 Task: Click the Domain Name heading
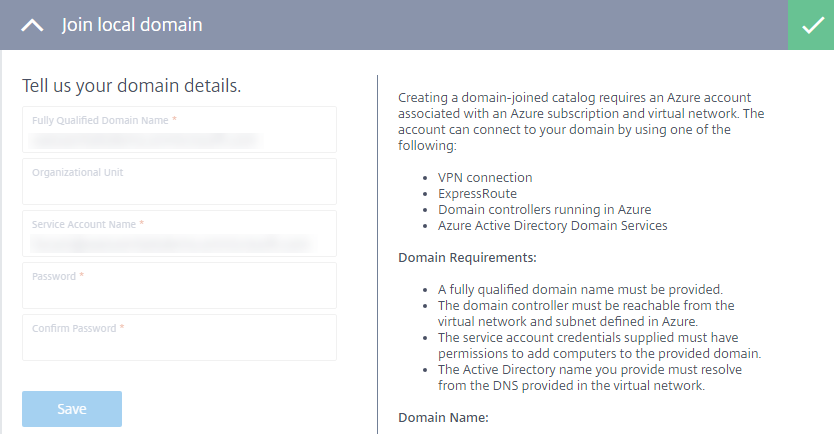pos(442,417)
